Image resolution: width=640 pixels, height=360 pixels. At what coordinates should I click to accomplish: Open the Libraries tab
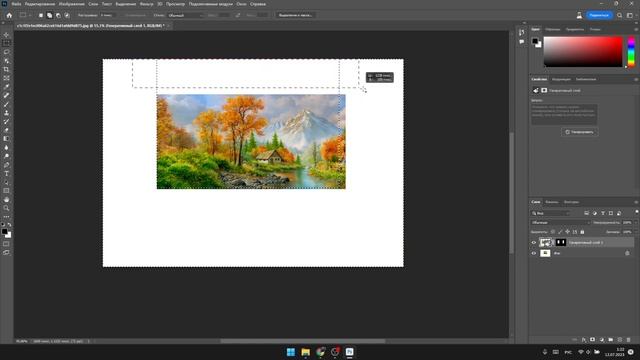(x=586, y=79)
